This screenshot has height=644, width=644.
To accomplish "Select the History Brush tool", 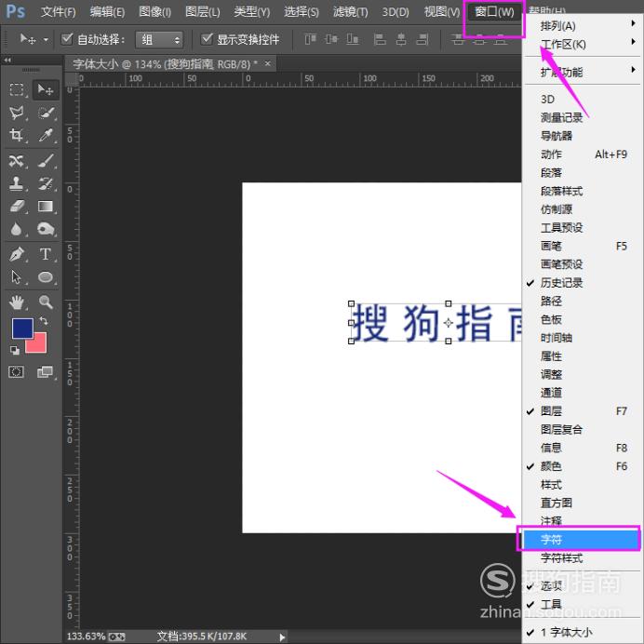I will [x=46, y=183].
